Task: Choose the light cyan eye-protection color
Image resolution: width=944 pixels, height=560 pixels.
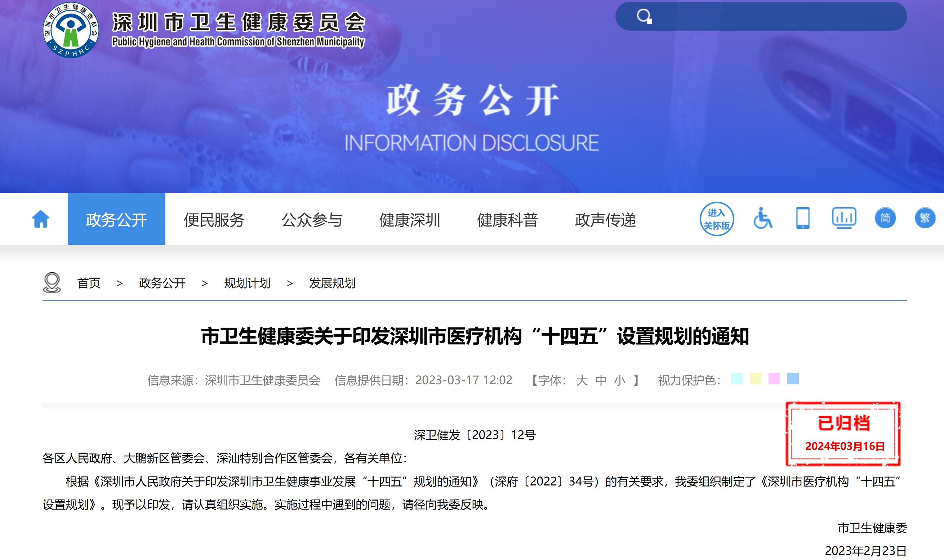Action: point(737,378)
